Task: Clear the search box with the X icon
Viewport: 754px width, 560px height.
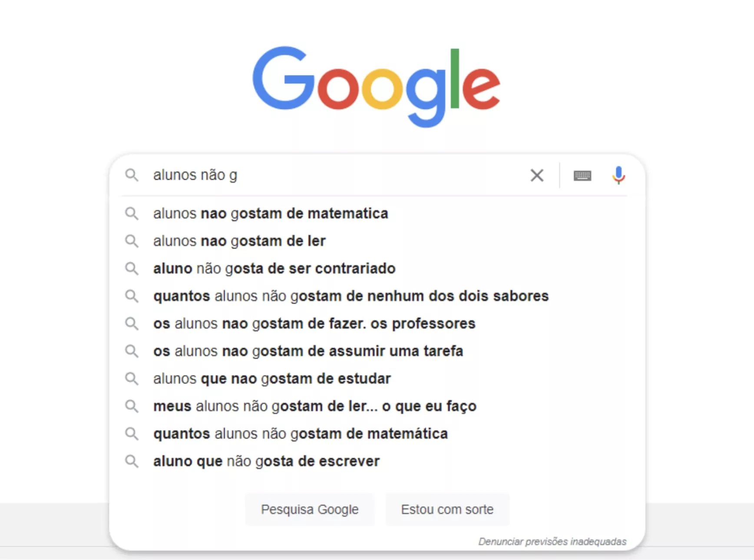Action: point(537,175)
